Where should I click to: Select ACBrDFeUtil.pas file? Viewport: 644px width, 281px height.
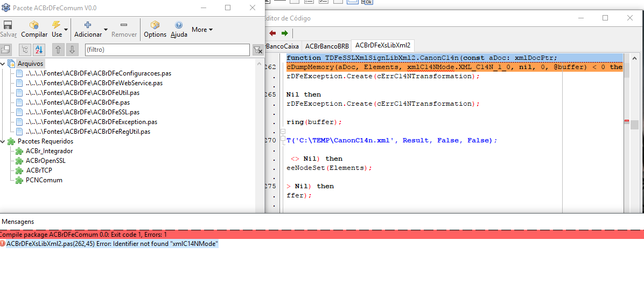pos(82,93)
